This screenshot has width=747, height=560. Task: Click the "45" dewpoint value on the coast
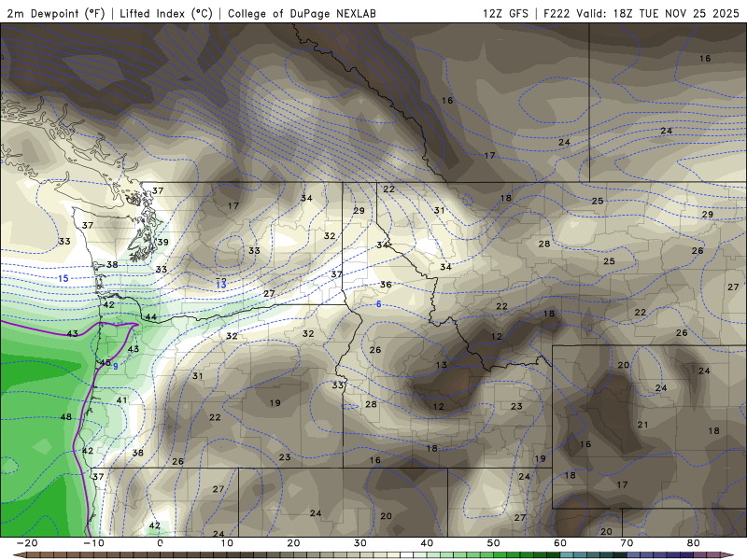coord(106,363)
